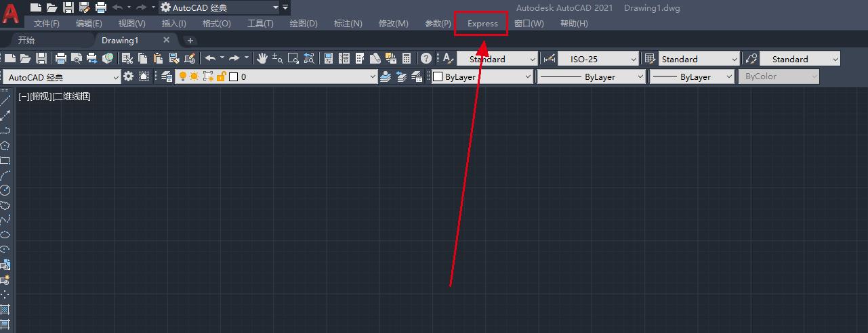This screenshot has width=868, height=333.
Task: Select the Hatch tool in the draw toolbar
Action: pos(5,309)
